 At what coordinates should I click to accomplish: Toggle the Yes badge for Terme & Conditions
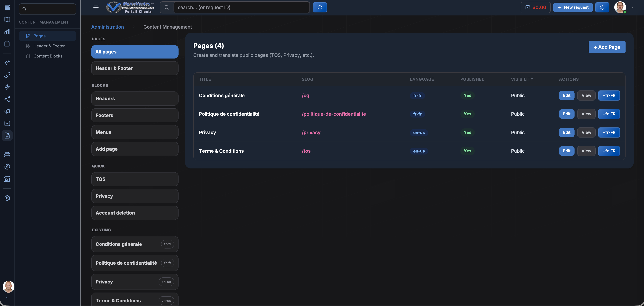pos(467,151)
